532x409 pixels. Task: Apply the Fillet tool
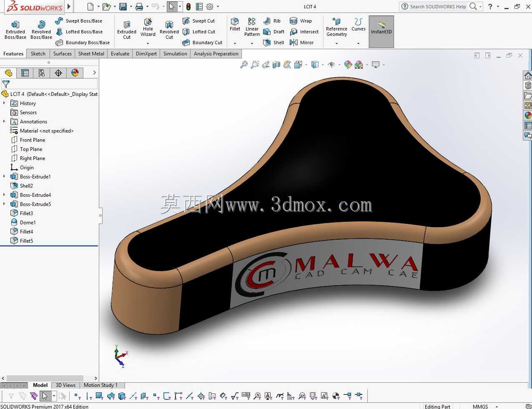coord(235,24)
